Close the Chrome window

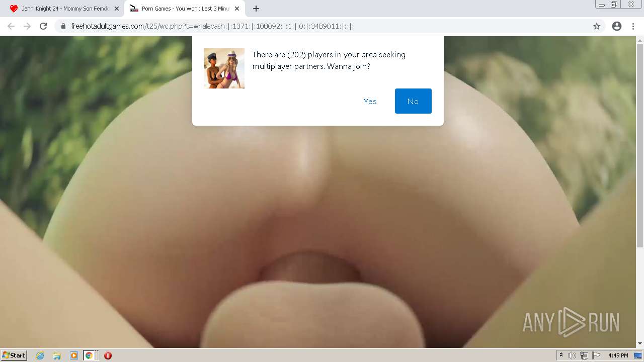click(631, 5)
